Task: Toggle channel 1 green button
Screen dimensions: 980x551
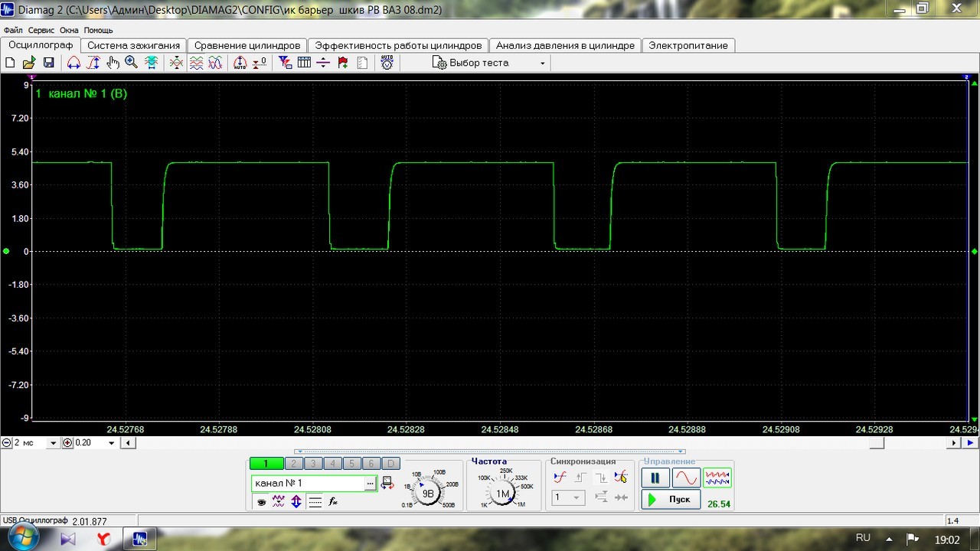Action: pos(266,463)
